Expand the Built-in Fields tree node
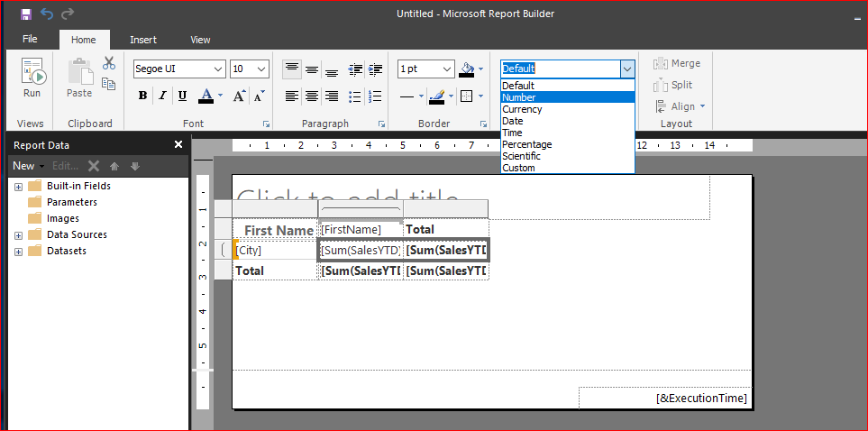Screen dimensions: 868x431 (18, 186)
